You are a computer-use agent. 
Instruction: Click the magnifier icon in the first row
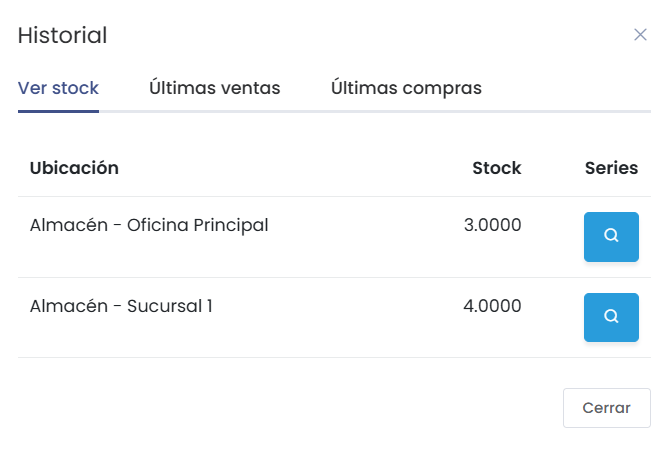click(611, 235)
